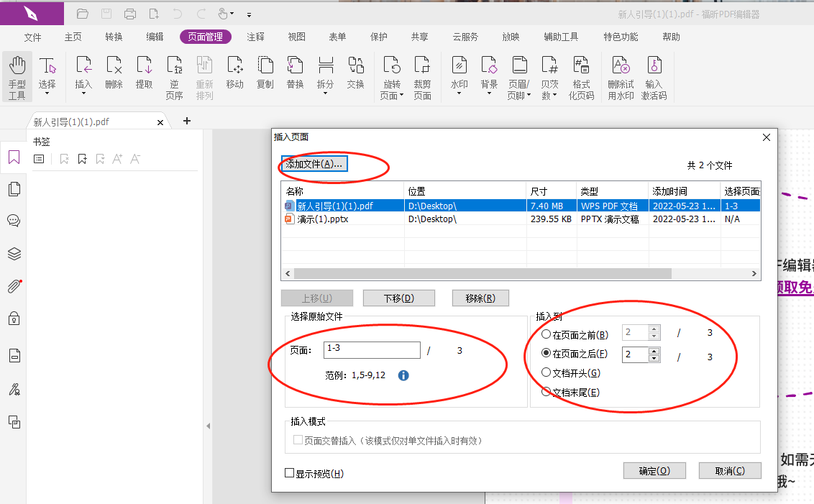Click the Watermark icon
814x504 pixels.
click(459, 66)
